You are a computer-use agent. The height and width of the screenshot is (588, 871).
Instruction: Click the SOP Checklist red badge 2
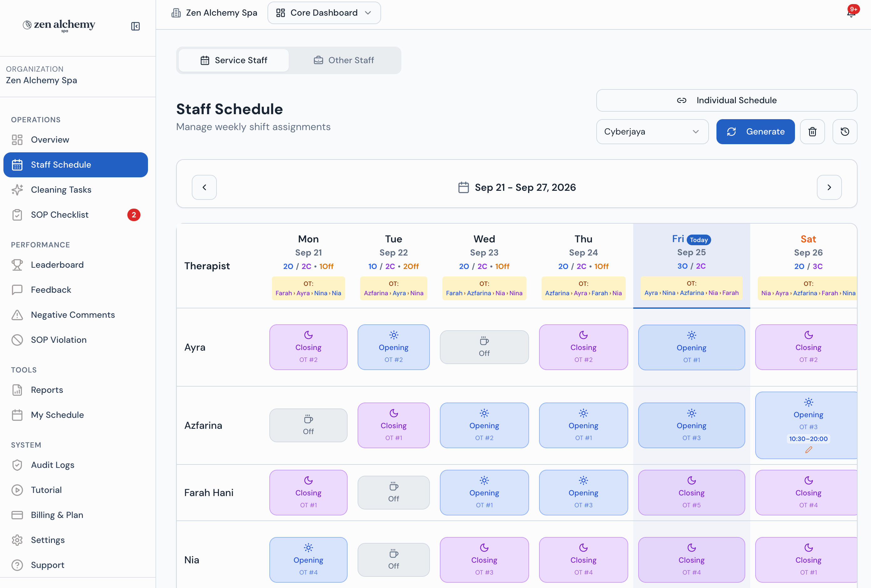click(134, 215)
